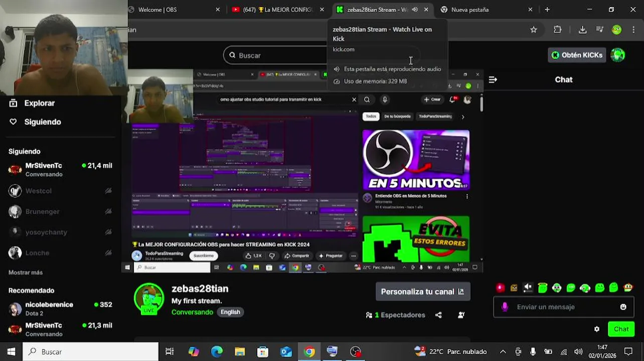Click zebas28tian live avatar
The width and height of the screenshot is (644, 361).
(x=149, y=299)
